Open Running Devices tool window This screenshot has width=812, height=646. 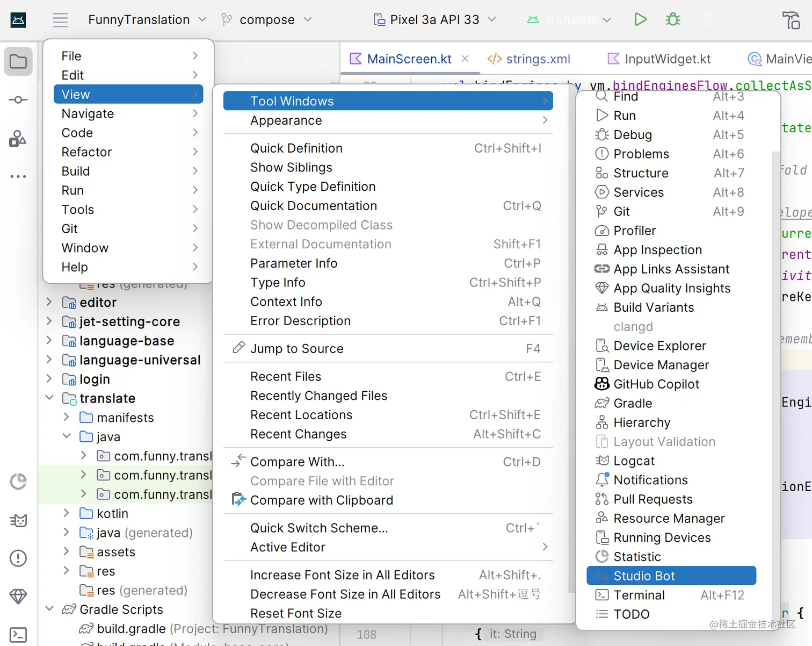click(671, 537)
